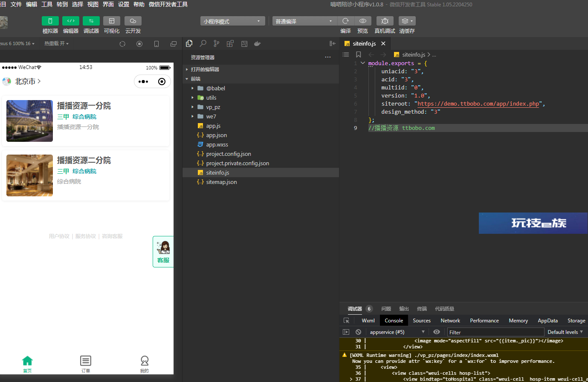Switch to the Wxml devtools tab
588x382 pixels.
click(368, 321)
